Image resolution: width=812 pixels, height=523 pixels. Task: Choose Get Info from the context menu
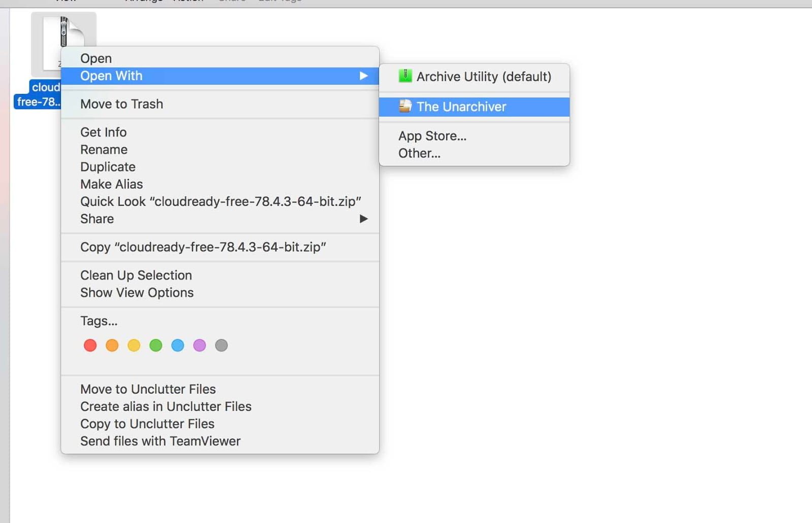coord(103,132)
